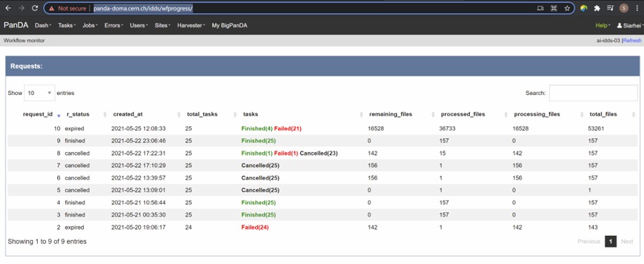Open the Chrome profile avatar S
This screenshot has height=264, width=644.
(624, 8)
